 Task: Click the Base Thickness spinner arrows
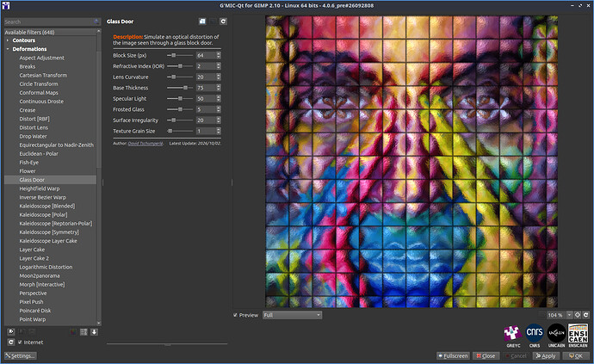pyautogui.click(x=219, y=88)
